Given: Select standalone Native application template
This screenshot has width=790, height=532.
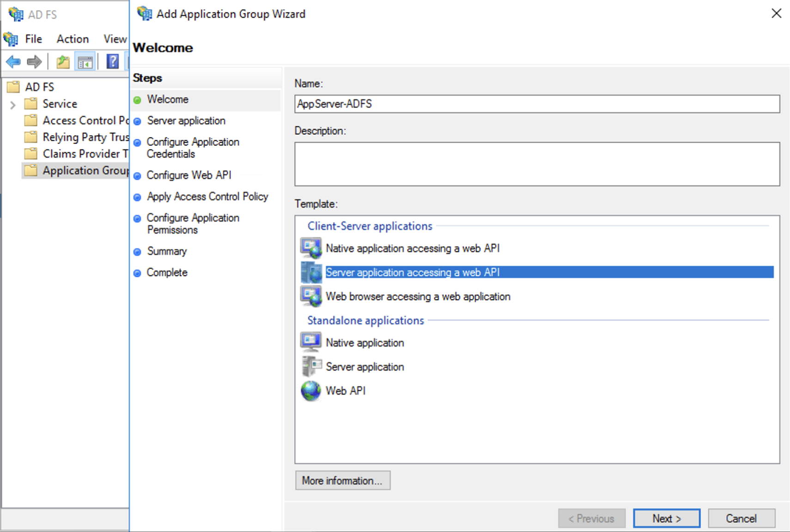Looking at the screenshot, I should [365, 342].
